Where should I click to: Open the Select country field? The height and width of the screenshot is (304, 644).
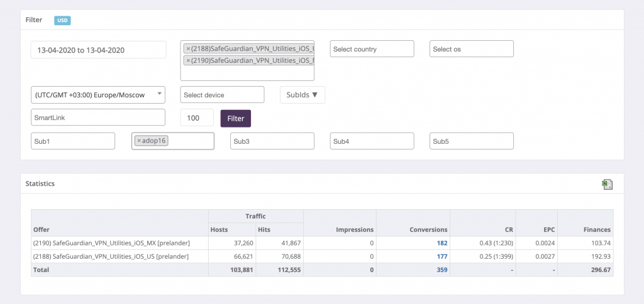click(372, 49)
